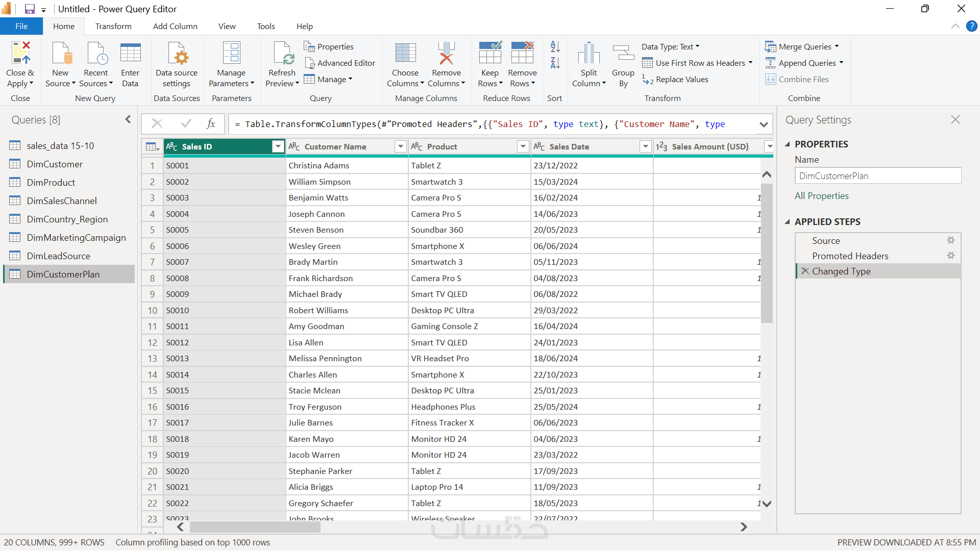The image size is (980, 551).
Task: Click Data source settings icon
Action: pos(177,53)
